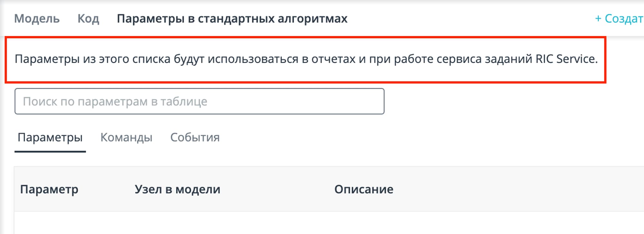This screenshot has width=644, height=234.
Task: Open the Модель tab
Action: [37, 19]
